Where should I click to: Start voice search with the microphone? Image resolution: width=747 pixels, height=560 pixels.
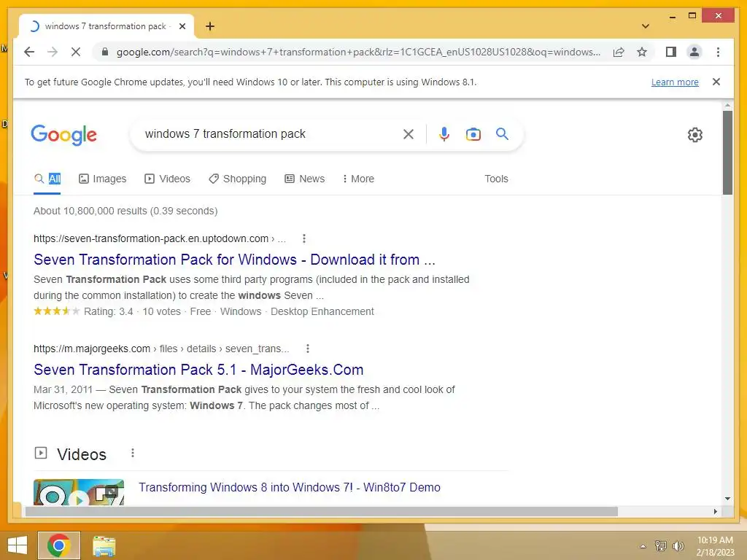click(444, 134)
